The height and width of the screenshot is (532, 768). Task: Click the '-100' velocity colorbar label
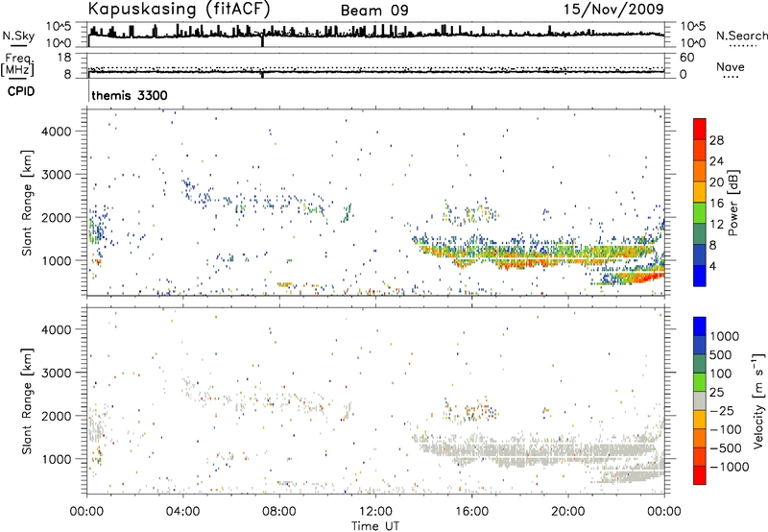pyautogui.click(x=726, y=429)
